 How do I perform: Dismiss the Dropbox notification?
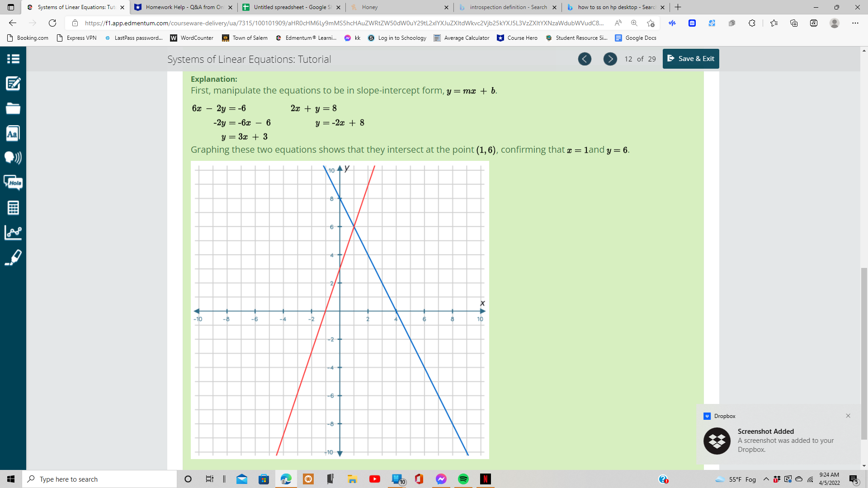[x=848, y=416]
